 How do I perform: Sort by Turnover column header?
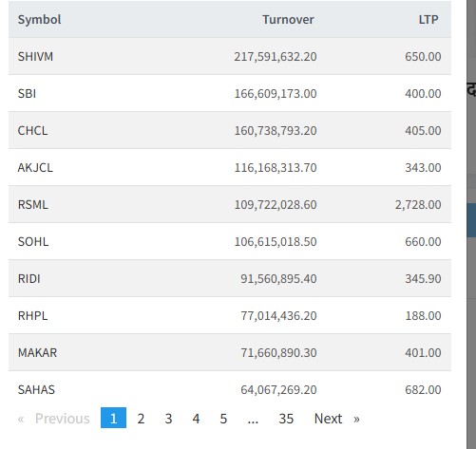[288, 20]
